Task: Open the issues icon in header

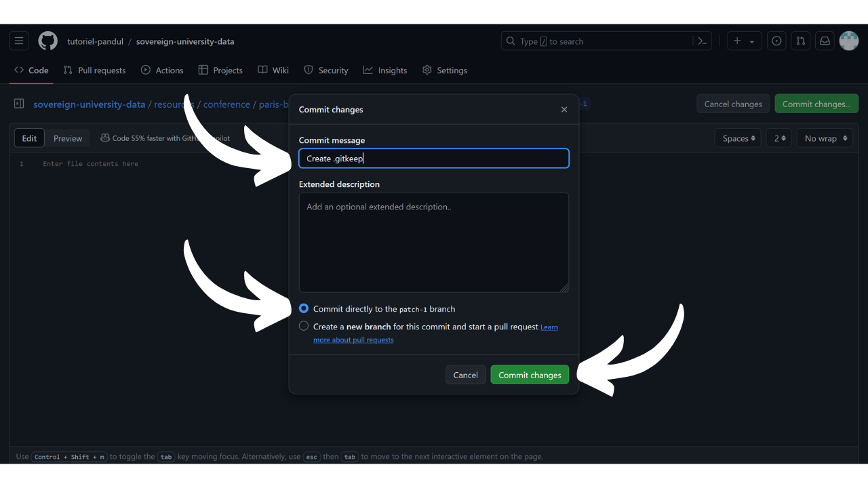Action: (776, 41)
